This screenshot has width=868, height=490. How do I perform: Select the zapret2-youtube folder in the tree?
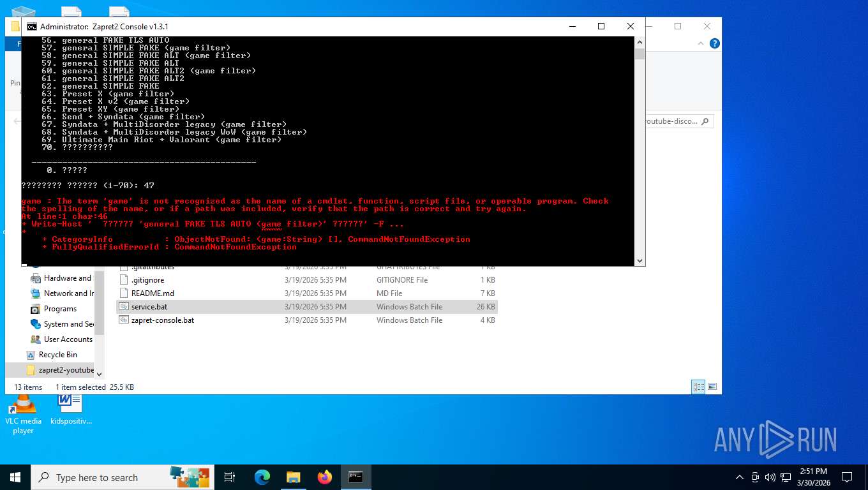(x=61, y=370)
